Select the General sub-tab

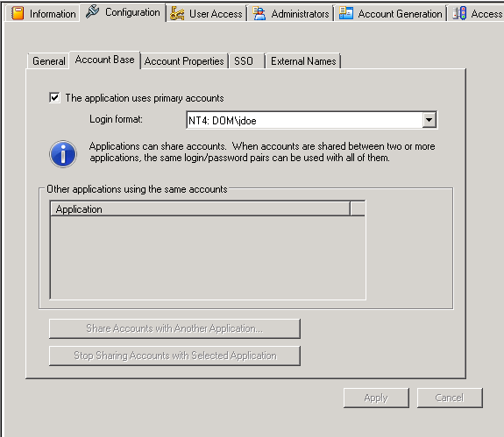(48, 60)
